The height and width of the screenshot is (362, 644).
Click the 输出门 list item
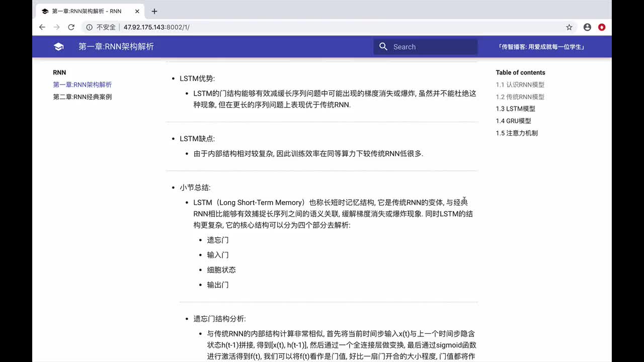coord(218,285)
